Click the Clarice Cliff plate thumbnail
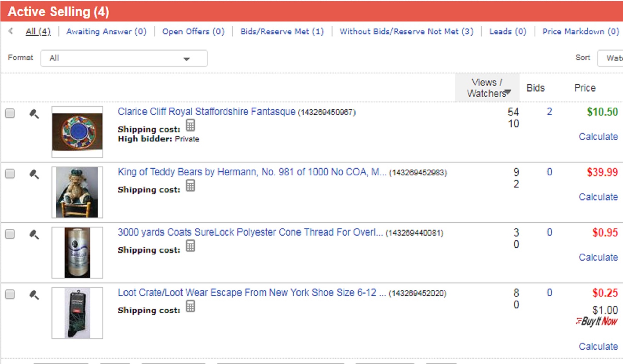 [77, 132]
